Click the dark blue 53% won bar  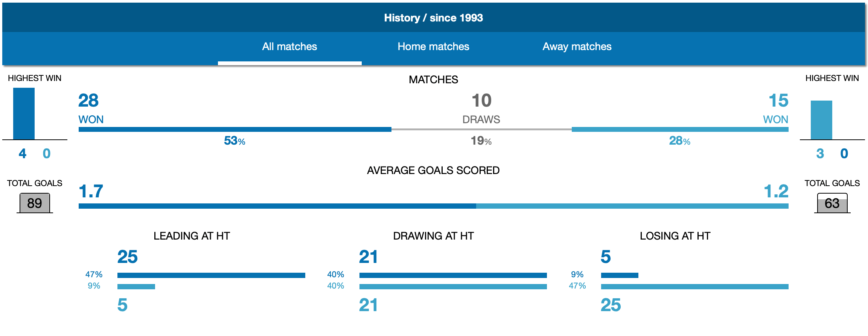coord(235,129)
